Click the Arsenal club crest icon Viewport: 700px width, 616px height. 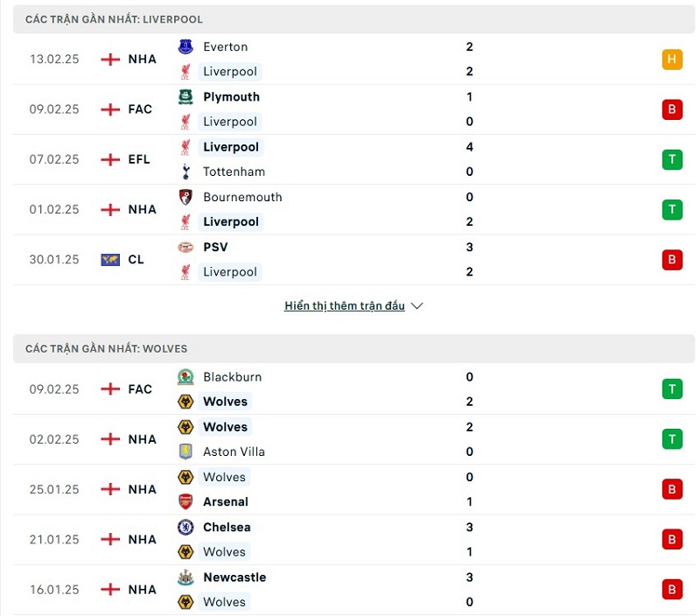coord(185,501)
